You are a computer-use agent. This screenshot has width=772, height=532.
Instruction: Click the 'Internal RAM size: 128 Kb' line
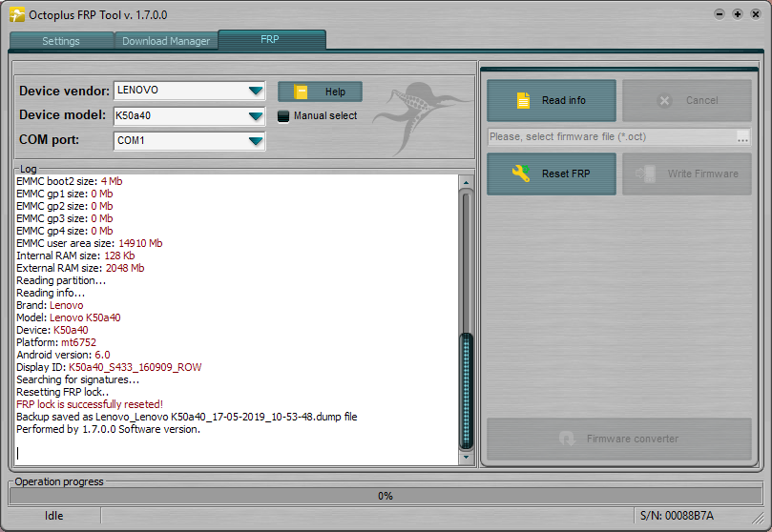coord(75,256)
